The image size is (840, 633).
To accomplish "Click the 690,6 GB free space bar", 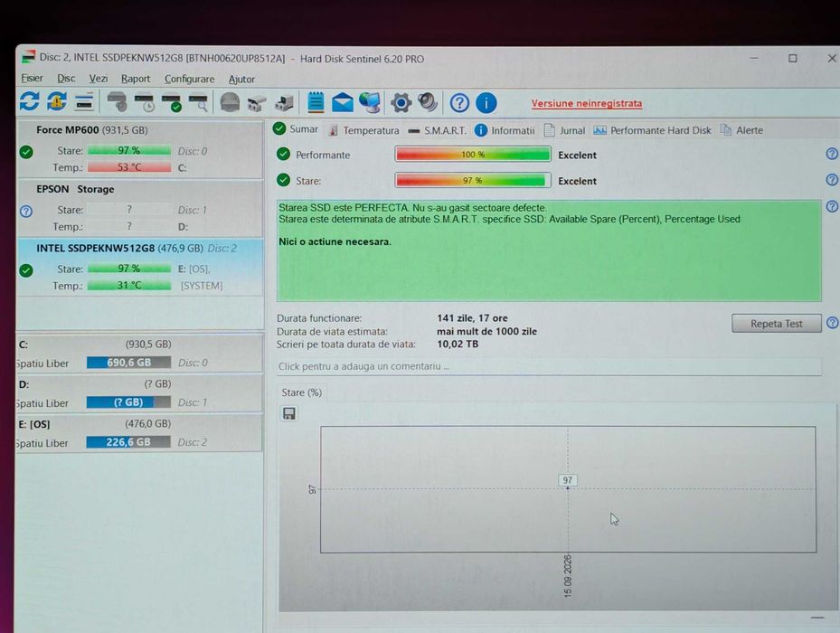I will tap(128, 363).
